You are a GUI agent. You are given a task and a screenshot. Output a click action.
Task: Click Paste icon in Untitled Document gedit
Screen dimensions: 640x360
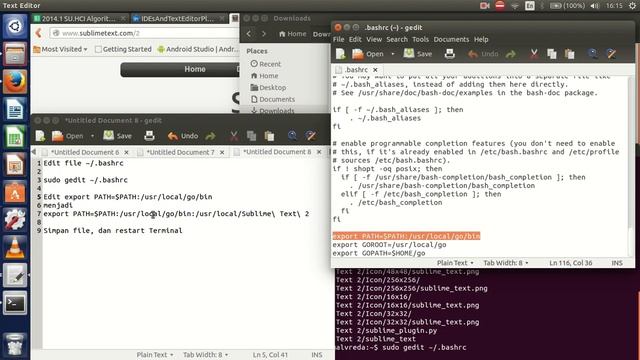[x=269, y=136]
